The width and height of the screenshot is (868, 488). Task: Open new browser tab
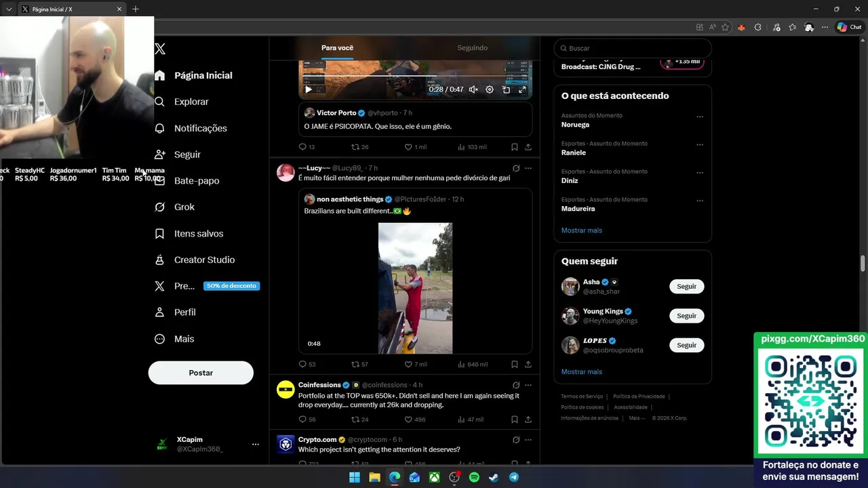pos(136,9)
